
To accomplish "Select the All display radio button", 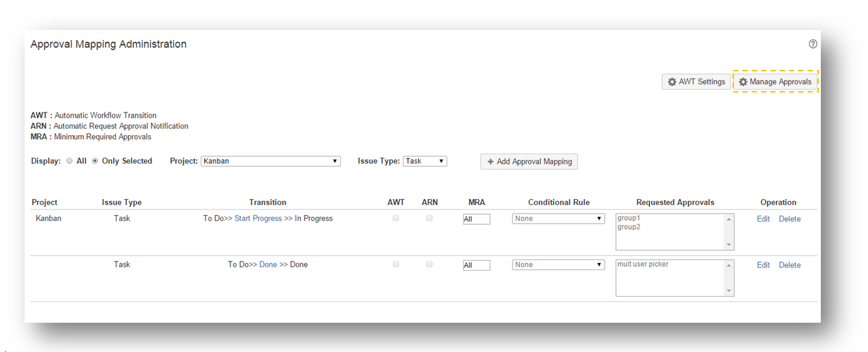I will click(x=70, y=161).
